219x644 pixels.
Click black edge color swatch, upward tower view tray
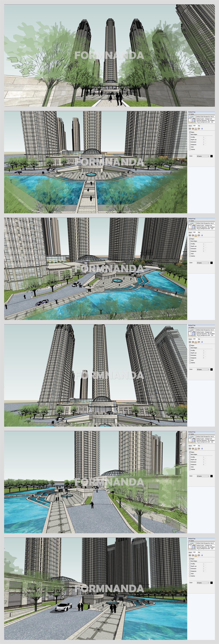click(x=211, y=370)
